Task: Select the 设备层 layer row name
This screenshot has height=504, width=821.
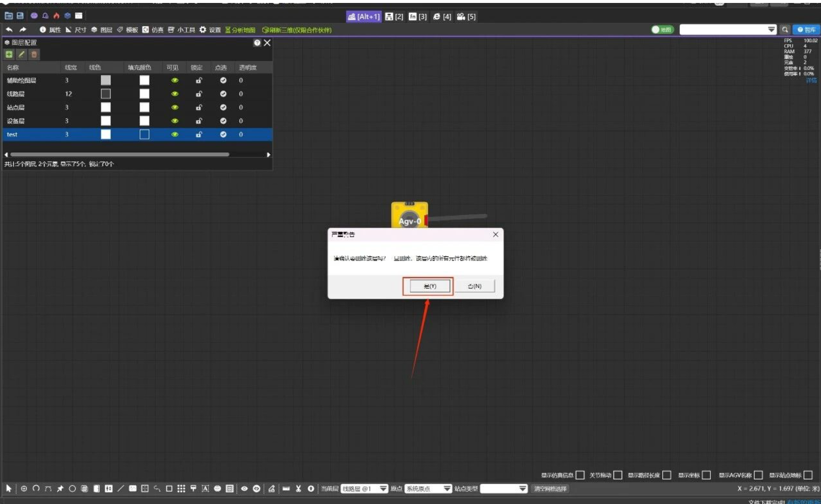Action: point(16,121)
